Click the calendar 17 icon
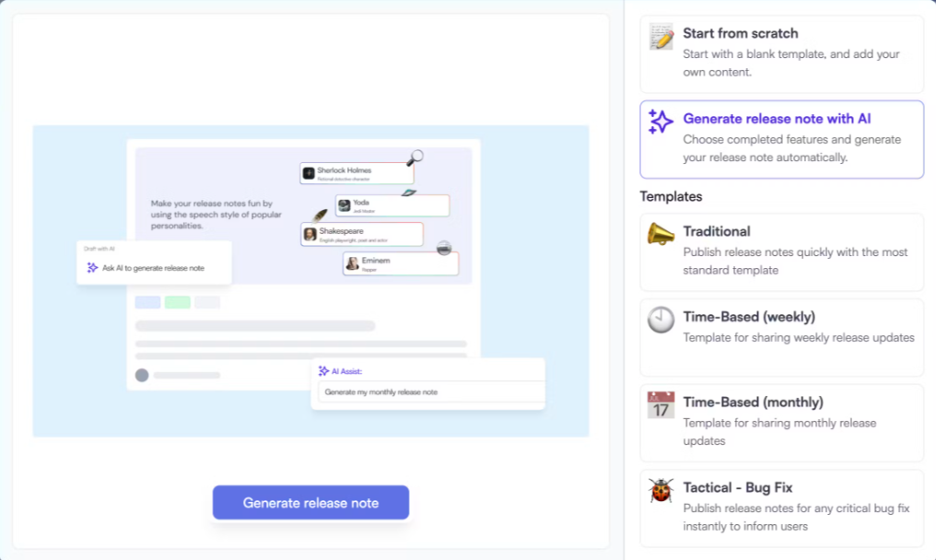This screenshot has width=936, height=560. (x=661, y=404)
